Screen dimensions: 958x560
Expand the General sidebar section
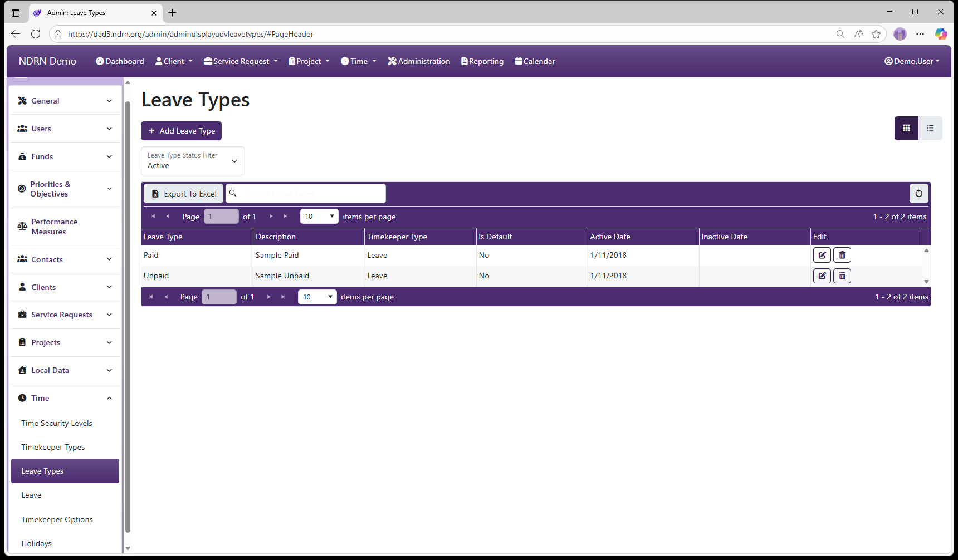coord(65,101)
